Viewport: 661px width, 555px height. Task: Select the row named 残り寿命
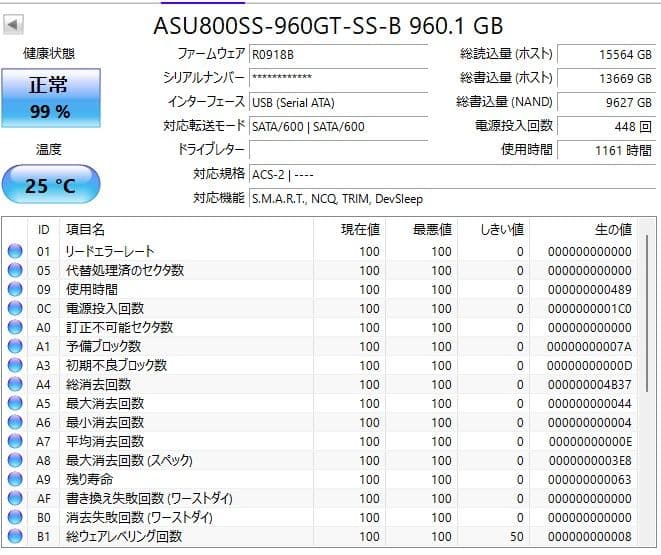click(320, 479)
